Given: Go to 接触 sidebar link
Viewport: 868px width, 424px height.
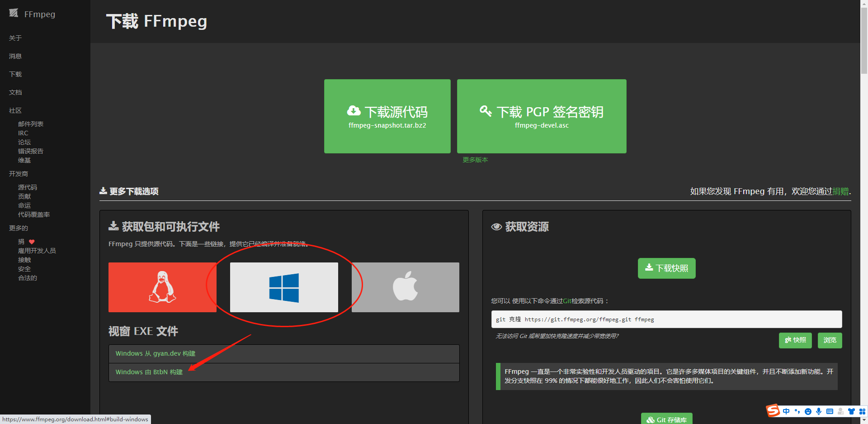Looking at the screenshot, I should click(24, 260).
